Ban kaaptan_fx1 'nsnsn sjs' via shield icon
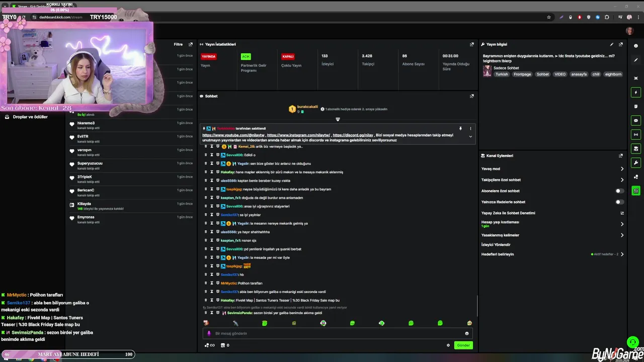The height and width of the screenshot is (362, 644). (217, 240)
